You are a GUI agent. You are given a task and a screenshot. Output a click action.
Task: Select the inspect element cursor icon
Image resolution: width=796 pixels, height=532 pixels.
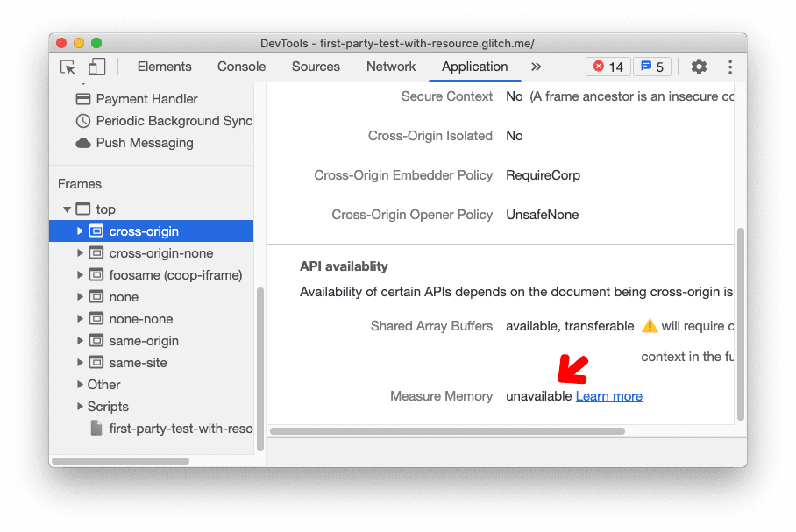click(x=68, y=67)
